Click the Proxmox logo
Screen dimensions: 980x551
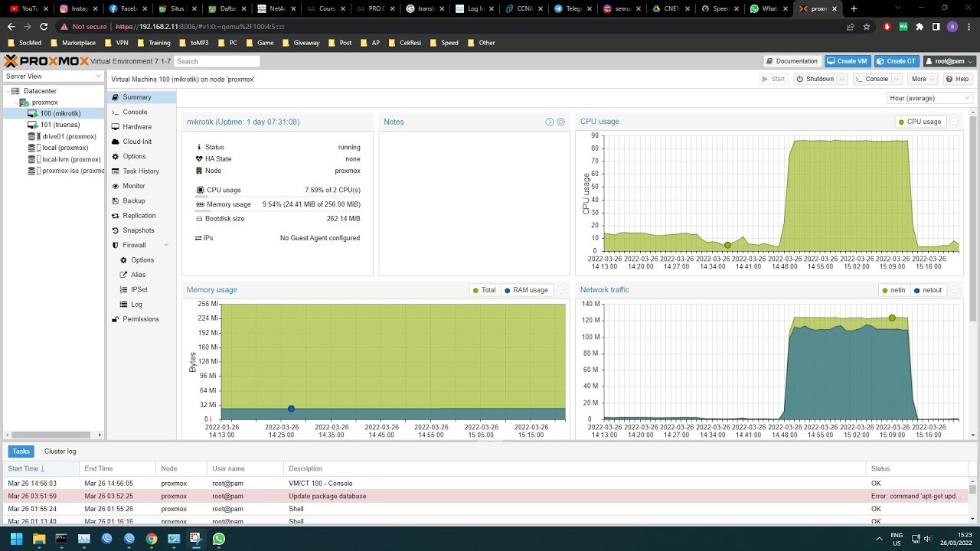click(46, 61)
